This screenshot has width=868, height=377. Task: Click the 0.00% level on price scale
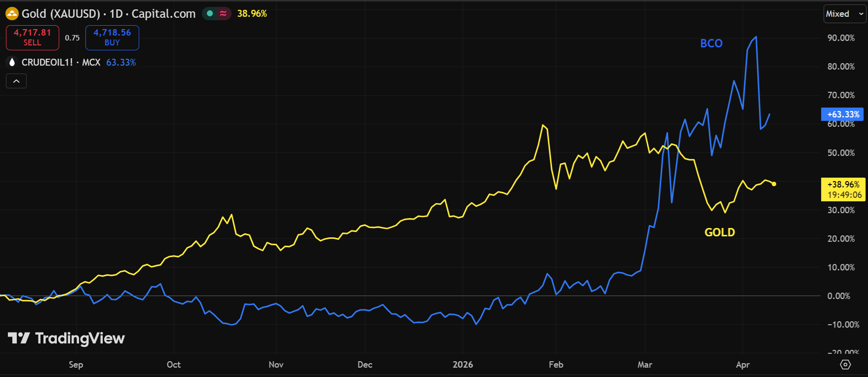(838, 296)
